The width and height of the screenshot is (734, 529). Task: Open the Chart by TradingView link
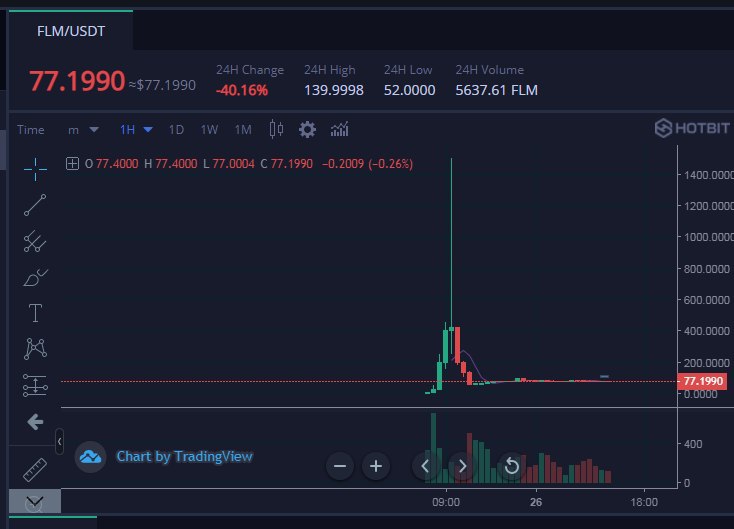pos(184,456)
